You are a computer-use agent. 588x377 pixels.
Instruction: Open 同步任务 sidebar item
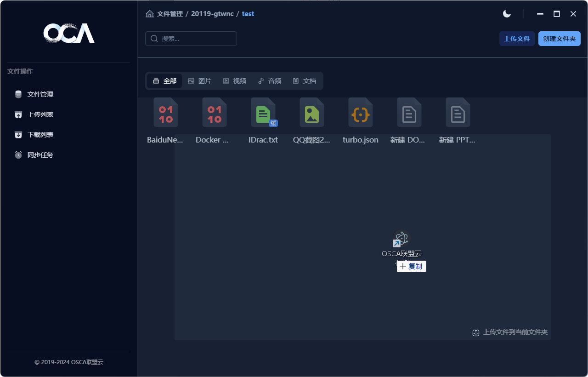point(40,155)
